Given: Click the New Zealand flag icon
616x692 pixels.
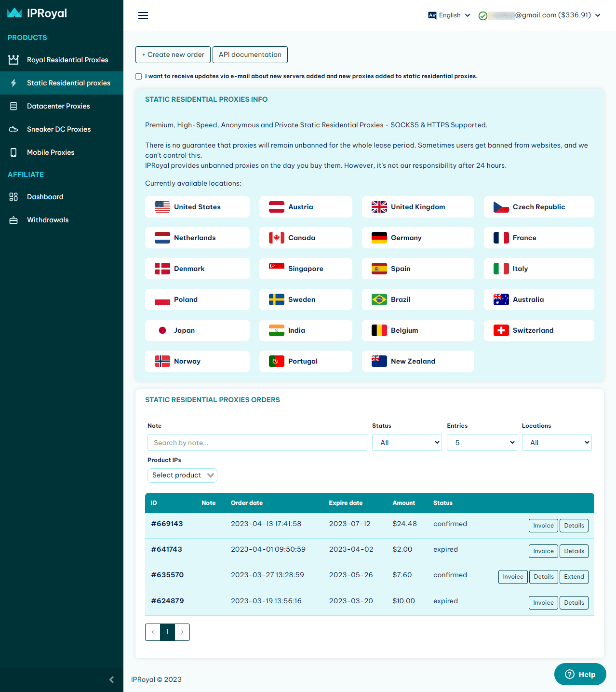Looking at the screenshot, I should (379, 361).
